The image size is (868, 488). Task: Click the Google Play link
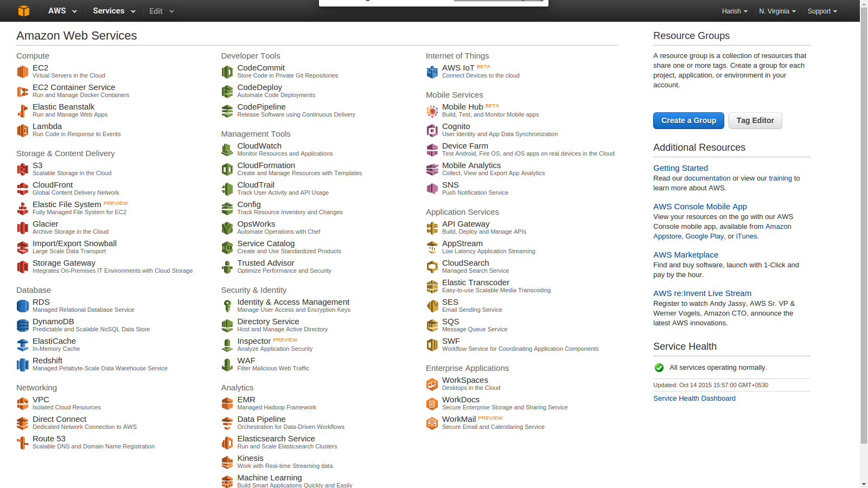coord(705,236)
